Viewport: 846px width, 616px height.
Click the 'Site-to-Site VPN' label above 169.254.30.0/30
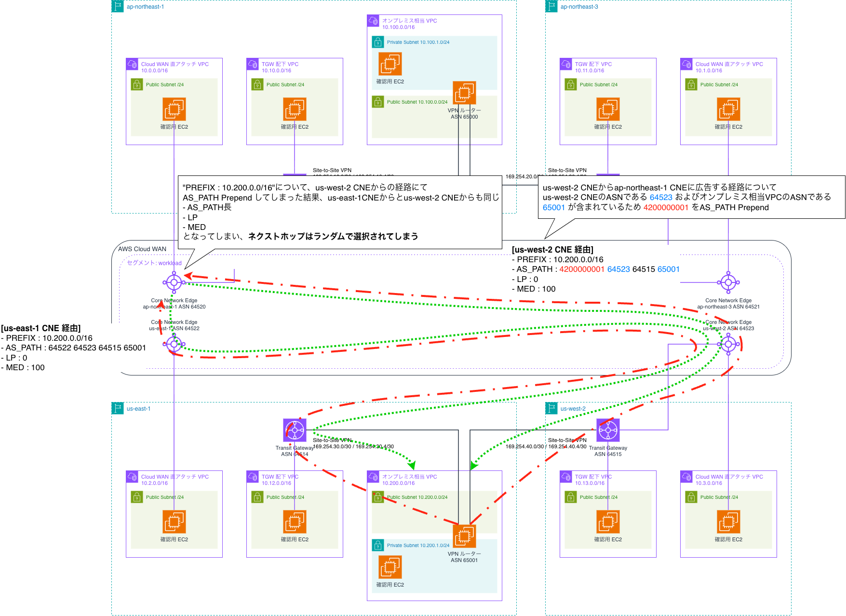[332, 440]
